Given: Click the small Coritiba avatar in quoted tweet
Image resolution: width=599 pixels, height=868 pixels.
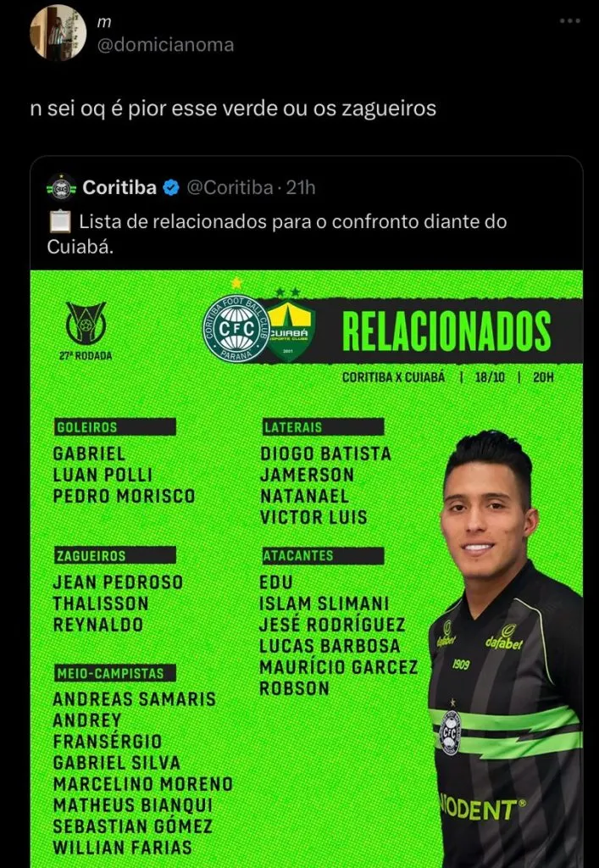Looking at the screenshot, I should point(62,187).
